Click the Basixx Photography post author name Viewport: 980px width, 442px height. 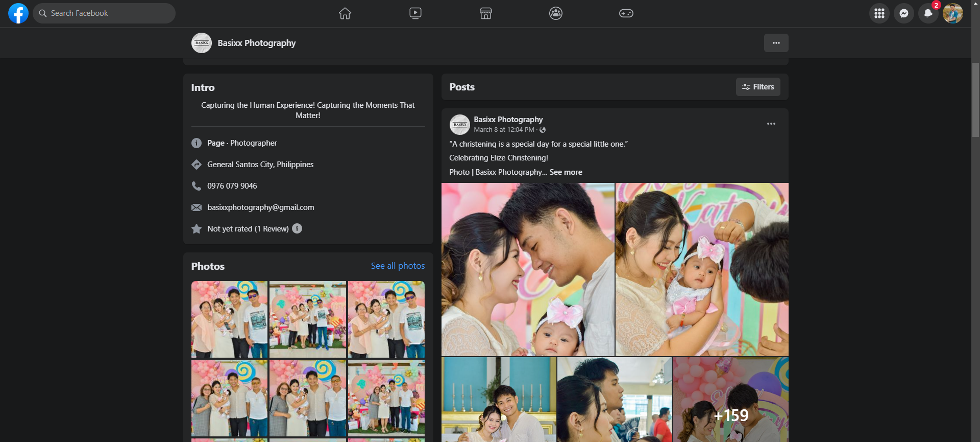pyautogui.click(x=508, y=120)
